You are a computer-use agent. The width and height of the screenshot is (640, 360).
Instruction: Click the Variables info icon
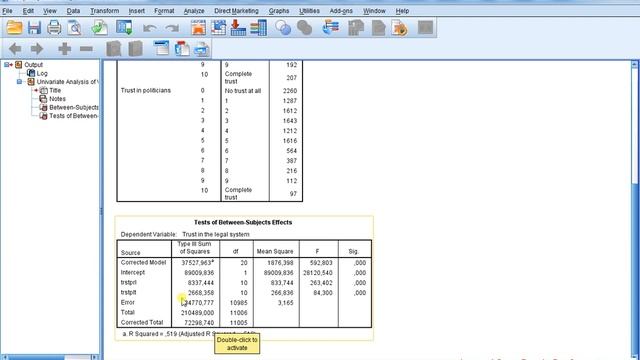click(x=258, y=28)
